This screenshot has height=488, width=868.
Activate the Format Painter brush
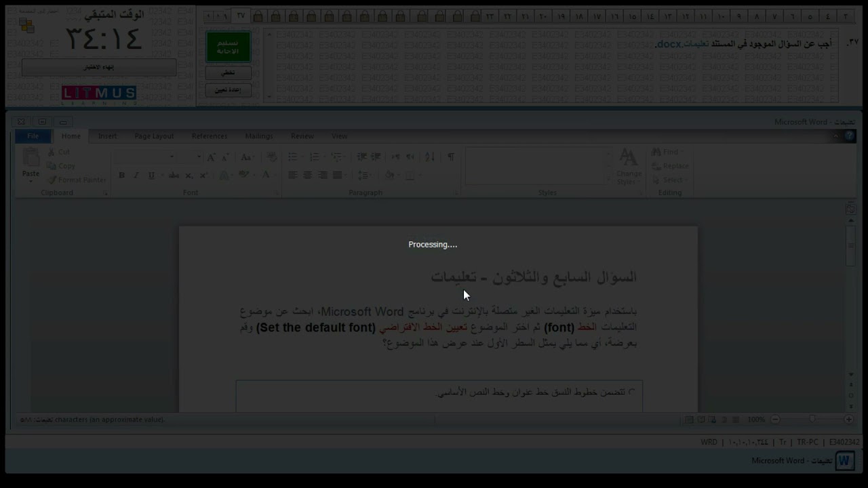click(x=77, y=180)
